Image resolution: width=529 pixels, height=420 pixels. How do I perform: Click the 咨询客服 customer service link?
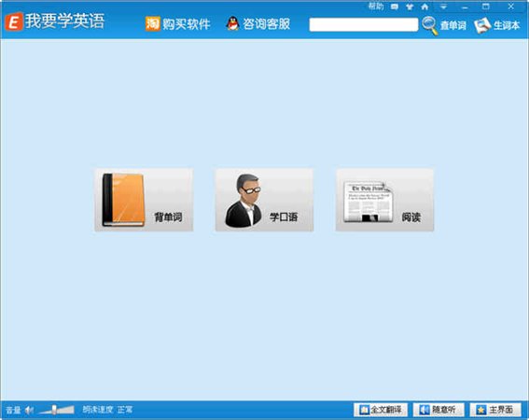267,24
